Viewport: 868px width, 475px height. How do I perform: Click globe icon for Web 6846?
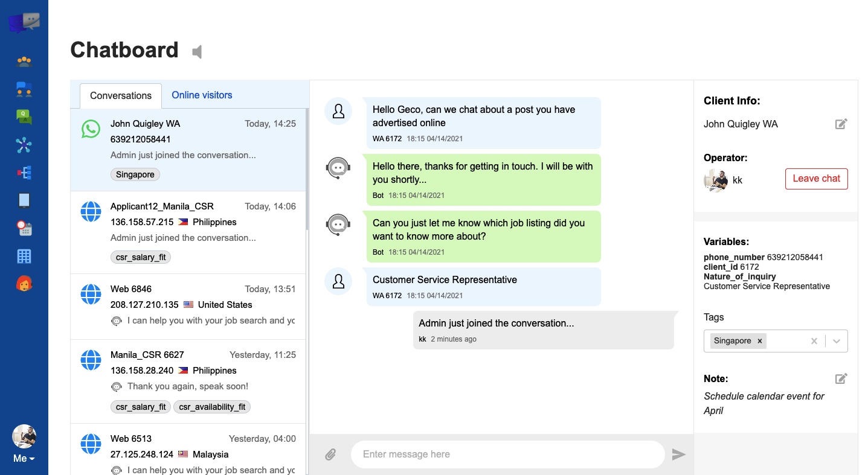[91, 294]
